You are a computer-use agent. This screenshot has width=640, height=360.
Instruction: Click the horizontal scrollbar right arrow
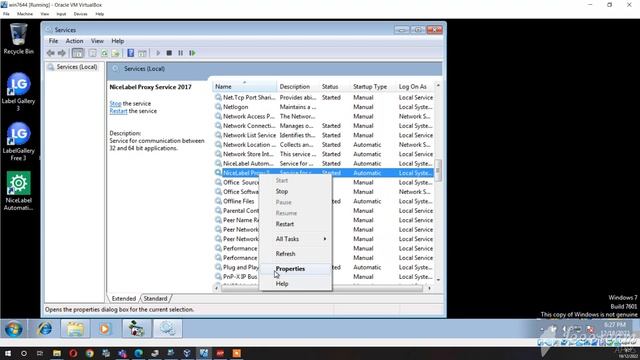click(429, 288)
